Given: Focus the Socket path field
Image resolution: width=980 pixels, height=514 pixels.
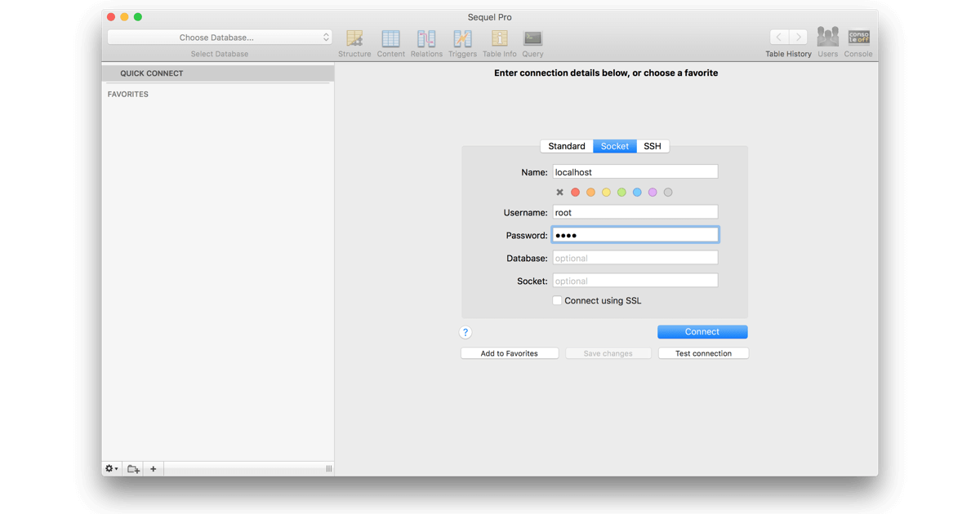Looking at the screenshot, I should (635, 281).
